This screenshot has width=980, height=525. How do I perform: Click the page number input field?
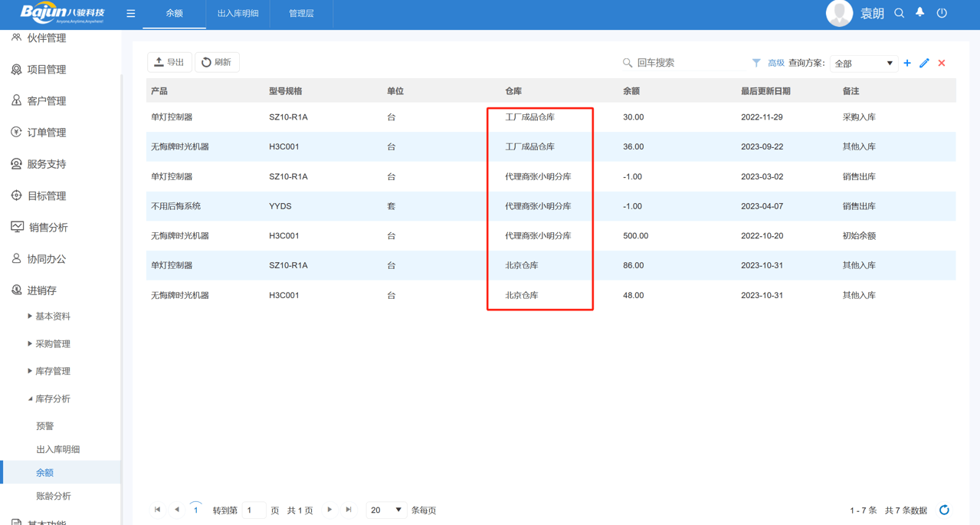click(x=254, y=510)
